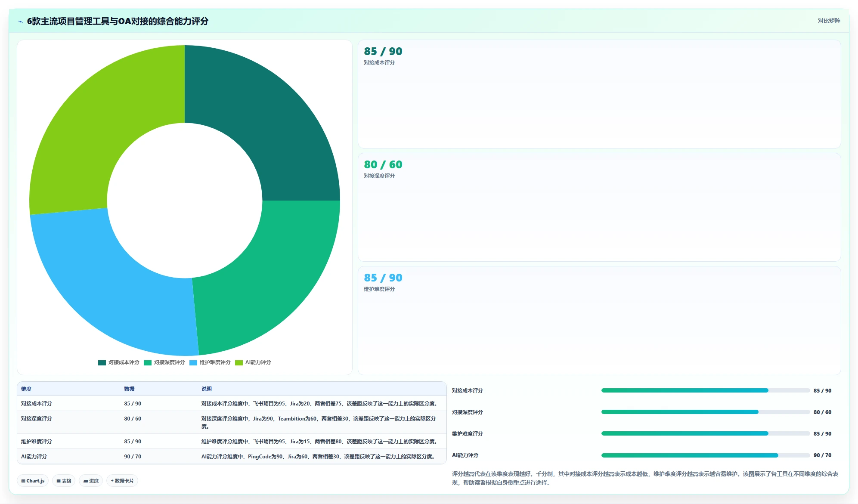Click the 对比矩阵 tag in the header

[x=829, y=21]
